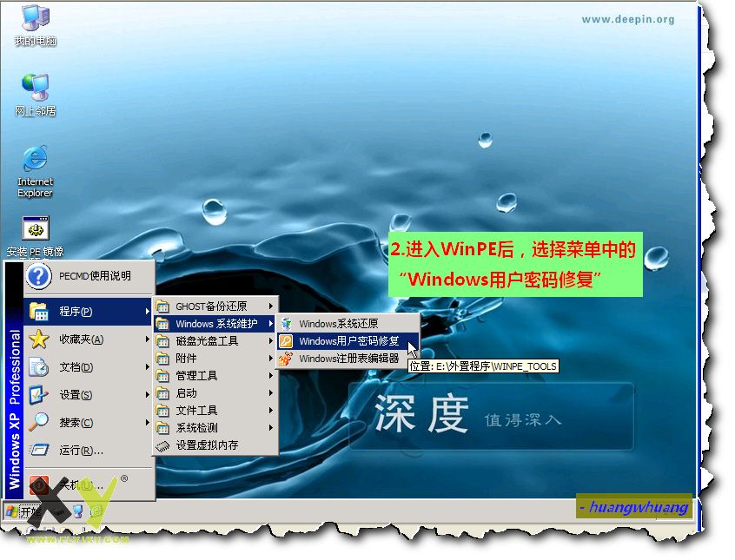735x560 pixels.
Task: Select 设置虚拟内存 memory chip entry
Action: click(215, 445)
